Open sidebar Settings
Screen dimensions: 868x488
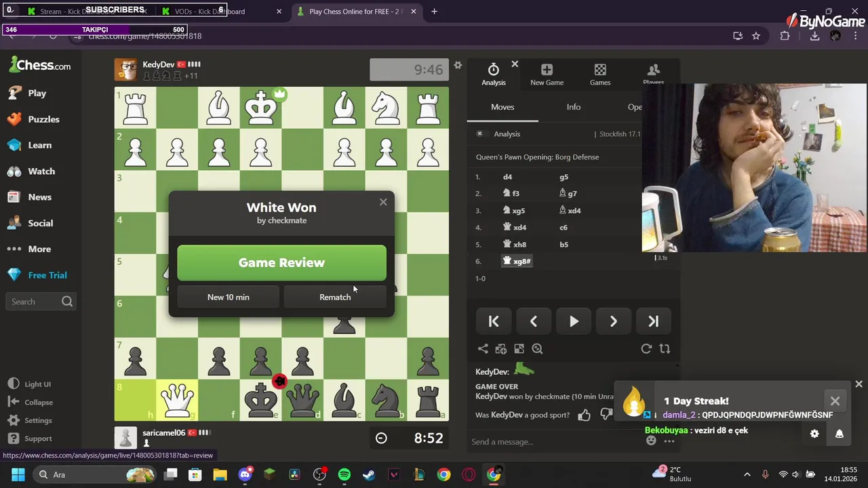click(30, 420)
